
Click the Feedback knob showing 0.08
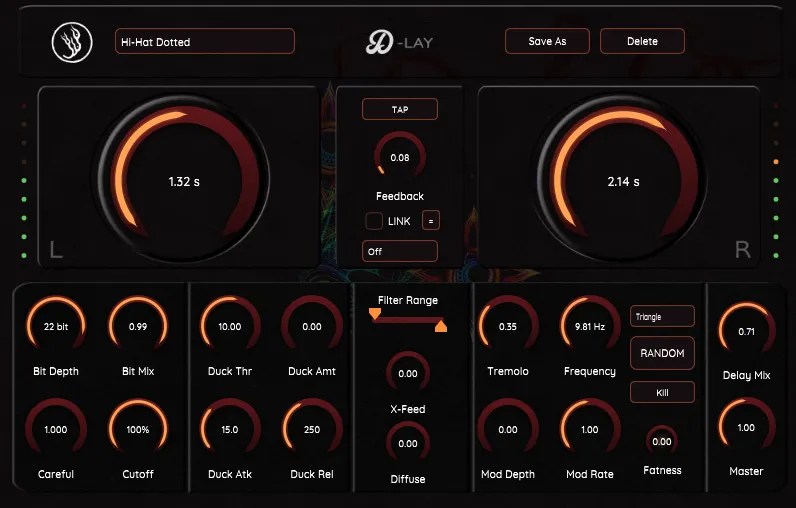400,157
